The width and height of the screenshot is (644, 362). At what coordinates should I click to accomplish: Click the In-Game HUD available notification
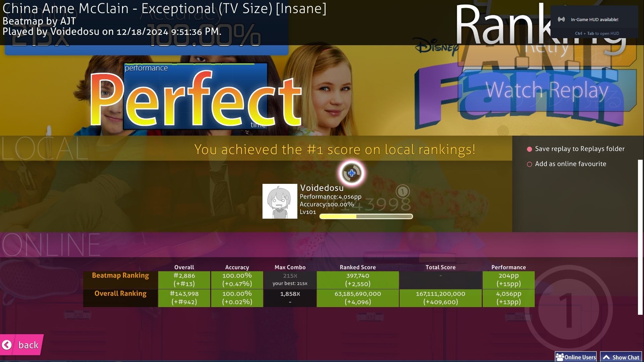click(x=594, y=22)
